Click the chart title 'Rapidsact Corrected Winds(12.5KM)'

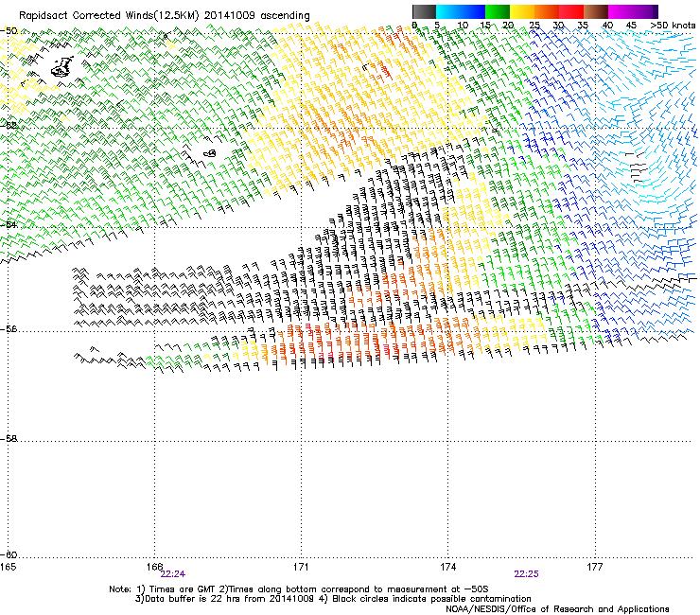[109, 16]
